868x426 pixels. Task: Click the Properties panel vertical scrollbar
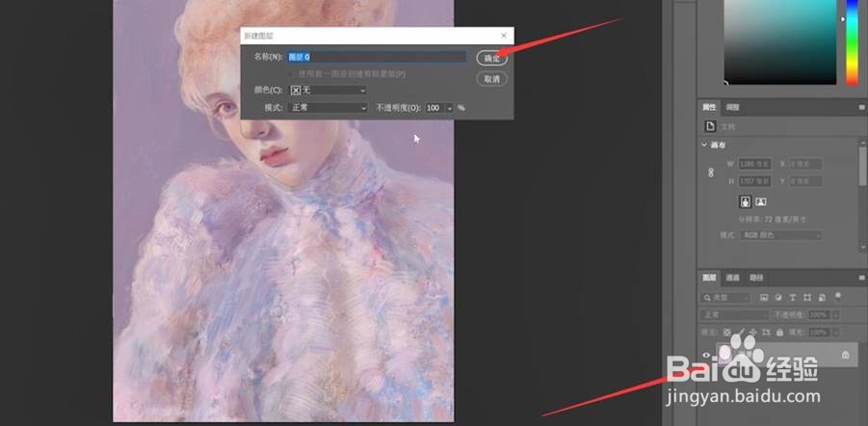point(863,166)
